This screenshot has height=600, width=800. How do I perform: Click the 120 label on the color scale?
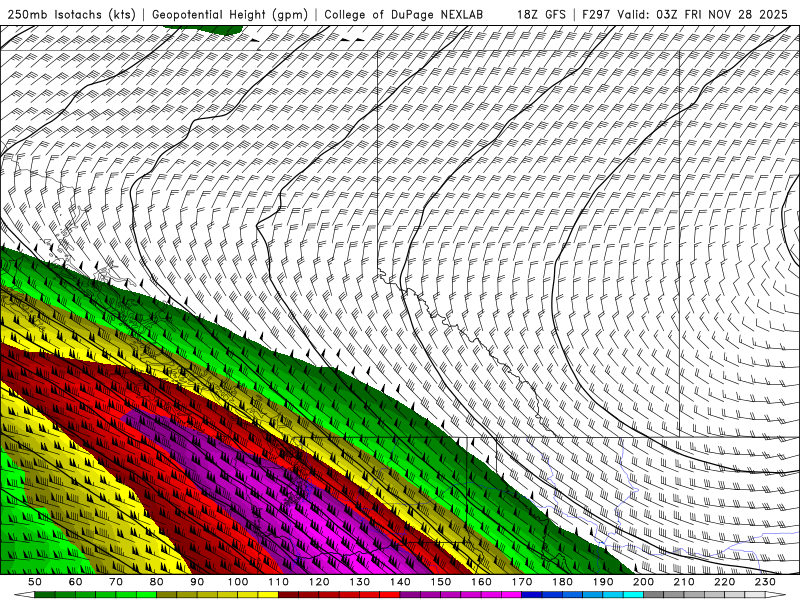pos(319,582)
